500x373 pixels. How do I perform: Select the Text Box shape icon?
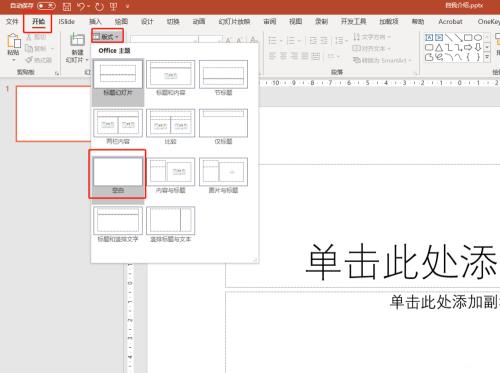(x=429, y=37)
